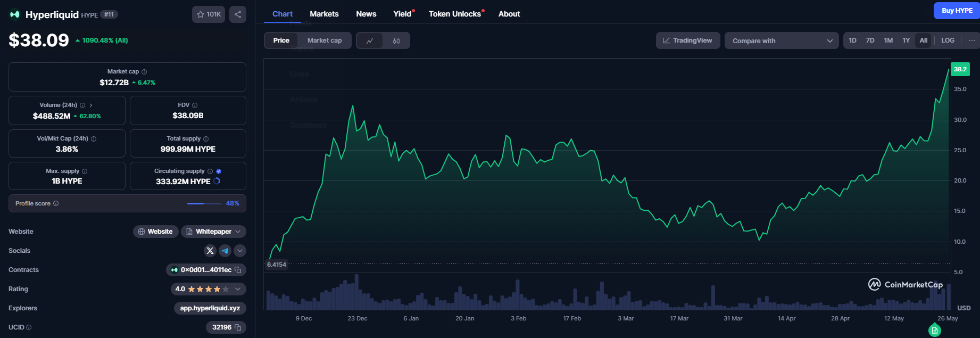The image size is (980, 338).
Task: Expand the Whitepaper dropdown
Action: click(x=238, y=232)
